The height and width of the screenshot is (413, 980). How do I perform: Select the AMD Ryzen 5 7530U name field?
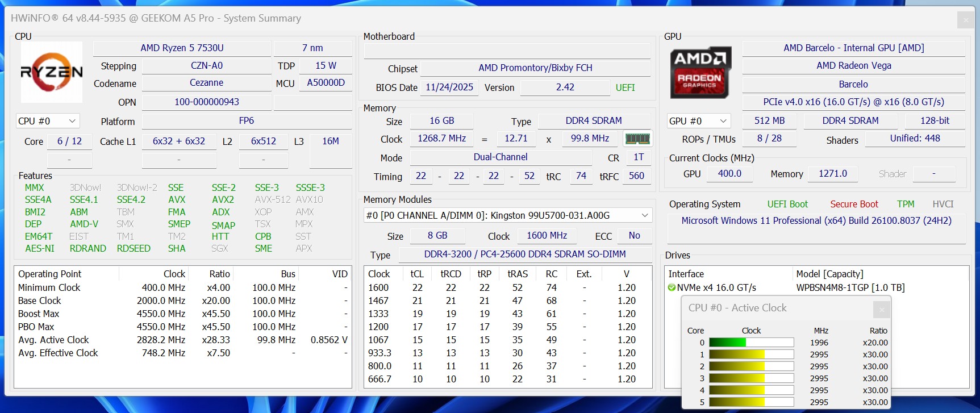click(x=182, y=48)
